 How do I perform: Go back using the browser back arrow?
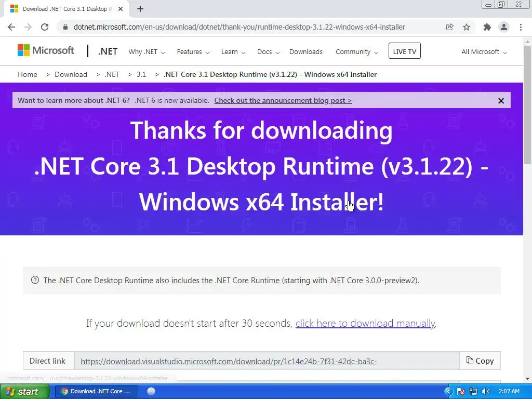(x=11, y=27)
